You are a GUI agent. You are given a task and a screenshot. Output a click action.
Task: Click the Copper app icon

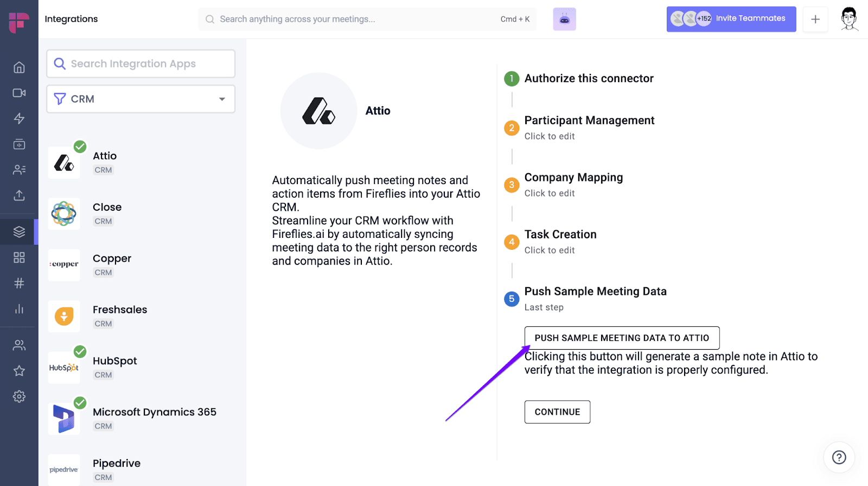tap(64, 265)
